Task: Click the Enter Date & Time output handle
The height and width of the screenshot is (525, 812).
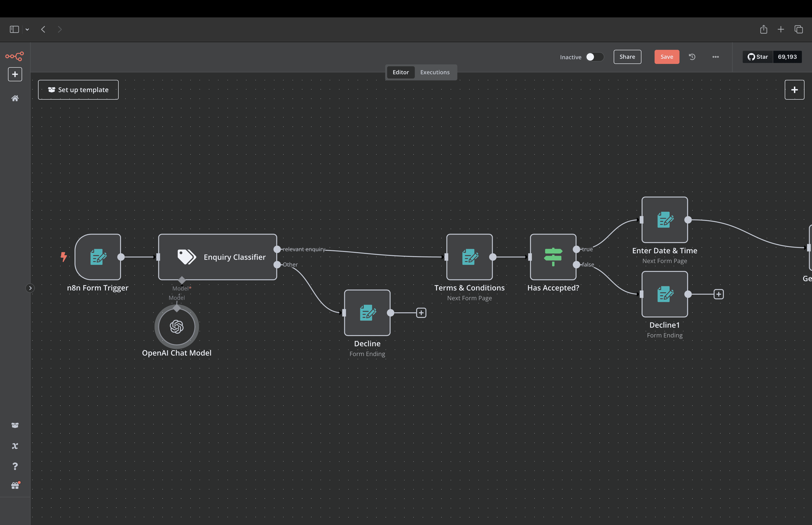Action: pos(688,220)
